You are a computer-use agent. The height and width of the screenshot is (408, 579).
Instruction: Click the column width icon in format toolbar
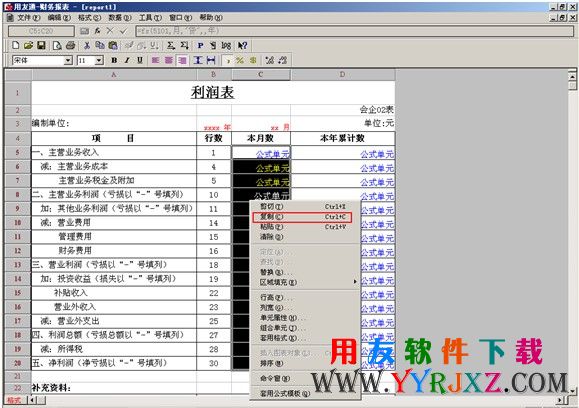pyautogui.click(x=211, y=60)
